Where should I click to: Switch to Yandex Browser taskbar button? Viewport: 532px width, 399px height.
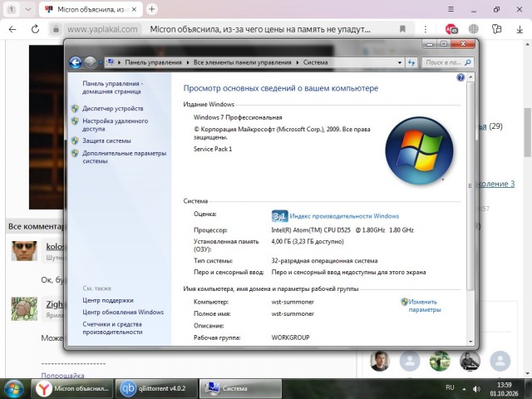pos(71,389)
